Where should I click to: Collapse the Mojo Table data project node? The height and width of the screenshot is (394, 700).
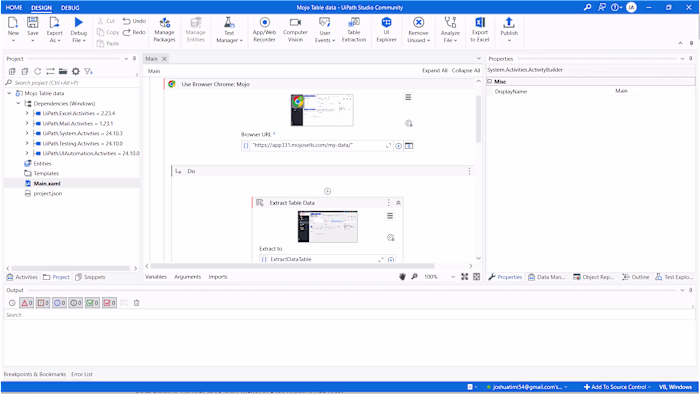tap(9, 93)
